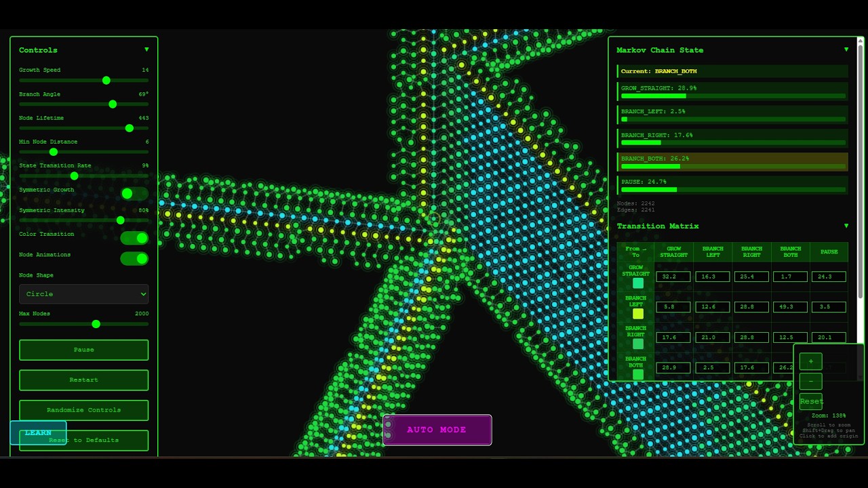
Task: Click Randomize Controls button
Action: click(x=84, y=410)
